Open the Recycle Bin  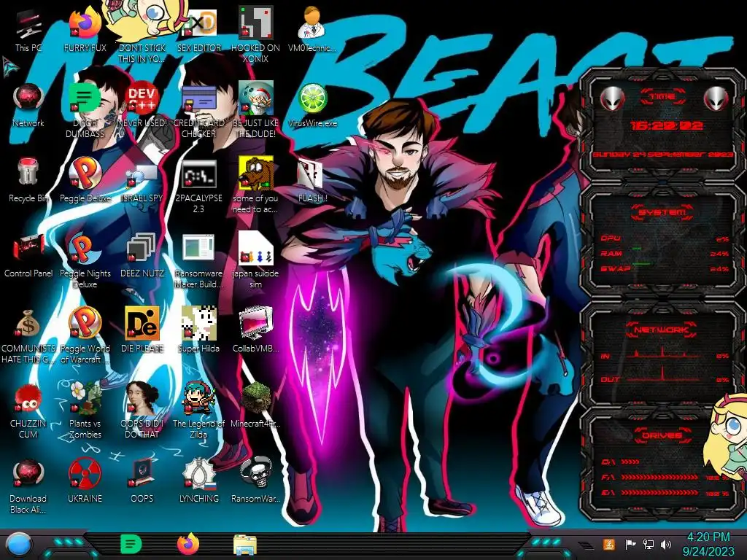[x=28, y=181]
